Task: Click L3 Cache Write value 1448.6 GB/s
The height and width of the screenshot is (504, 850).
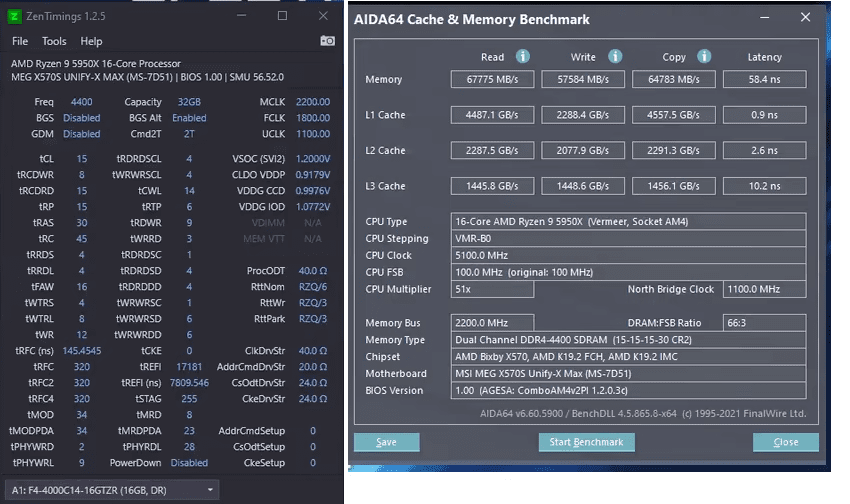Action: pos(583,186)
